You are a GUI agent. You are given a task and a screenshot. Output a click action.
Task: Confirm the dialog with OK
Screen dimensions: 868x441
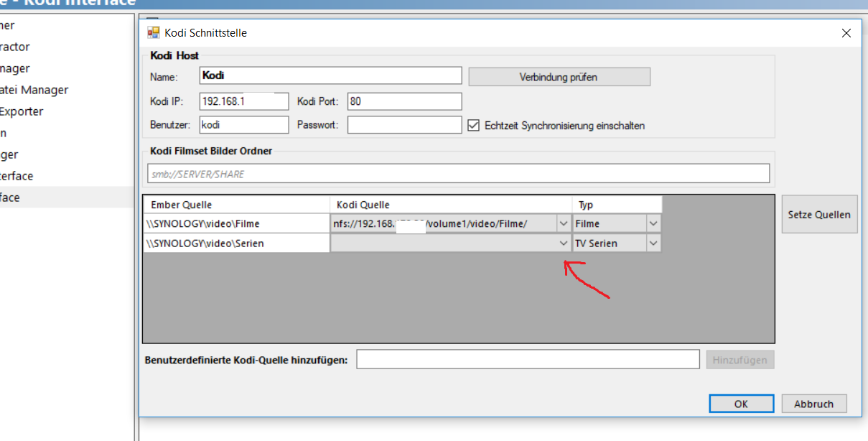pyautogui.click(x=742, y=404)
